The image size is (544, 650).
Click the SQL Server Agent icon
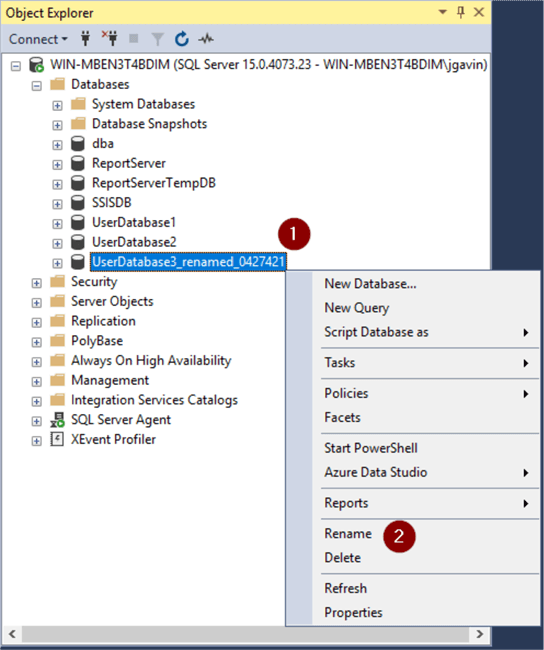57,420
